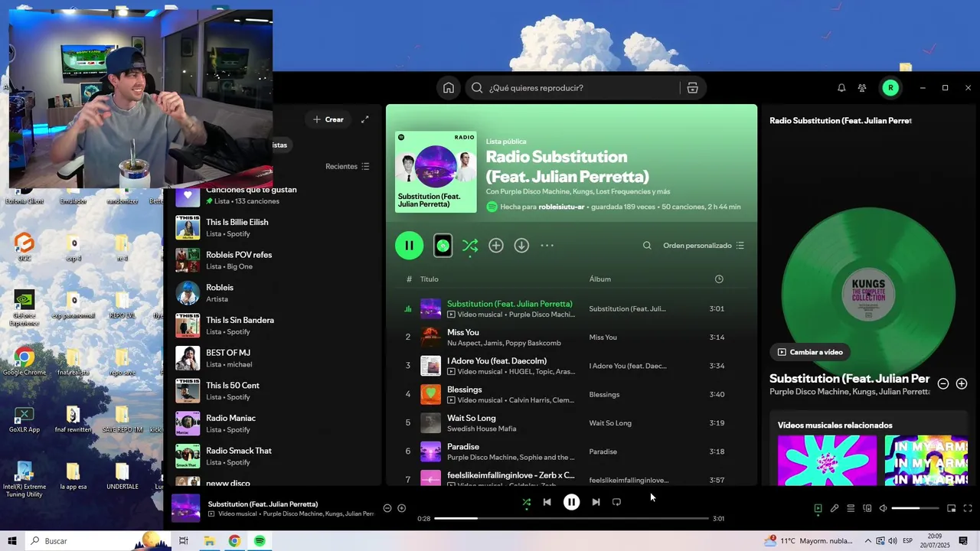Sort tracks by Título column header
This screenshot has height=551, width=980.
(x=429, y=279)
